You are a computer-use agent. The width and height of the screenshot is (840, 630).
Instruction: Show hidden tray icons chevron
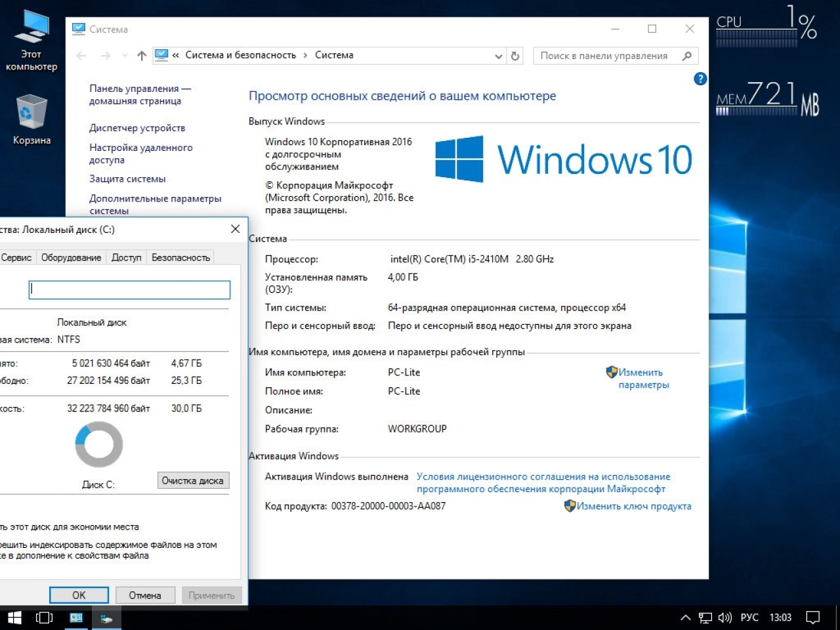(x=685, y=618)
